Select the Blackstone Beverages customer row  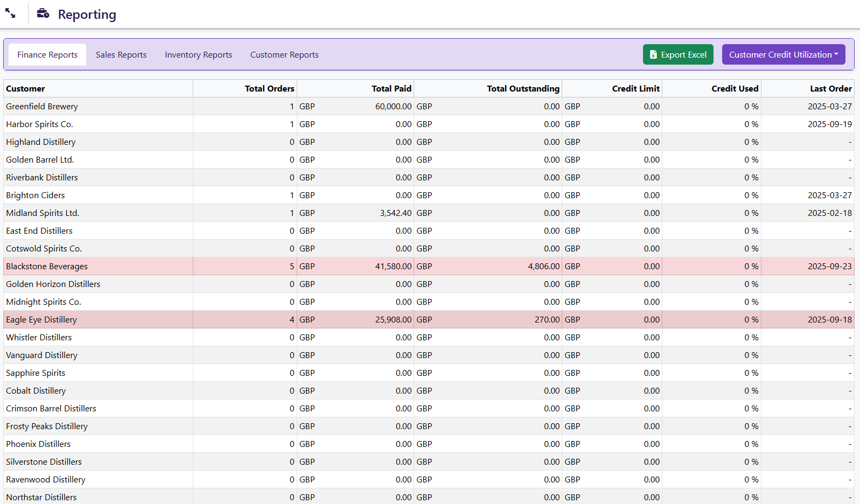47,266
